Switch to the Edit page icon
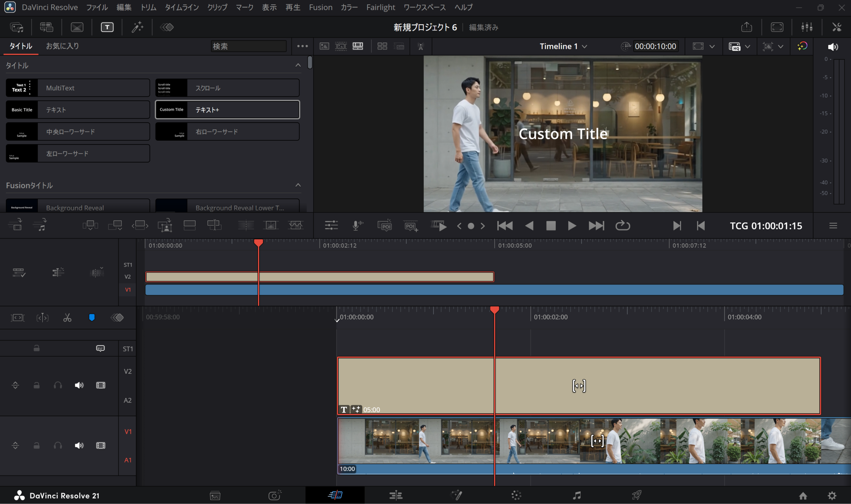The image size is (851, 504). [x=396, y=496]
